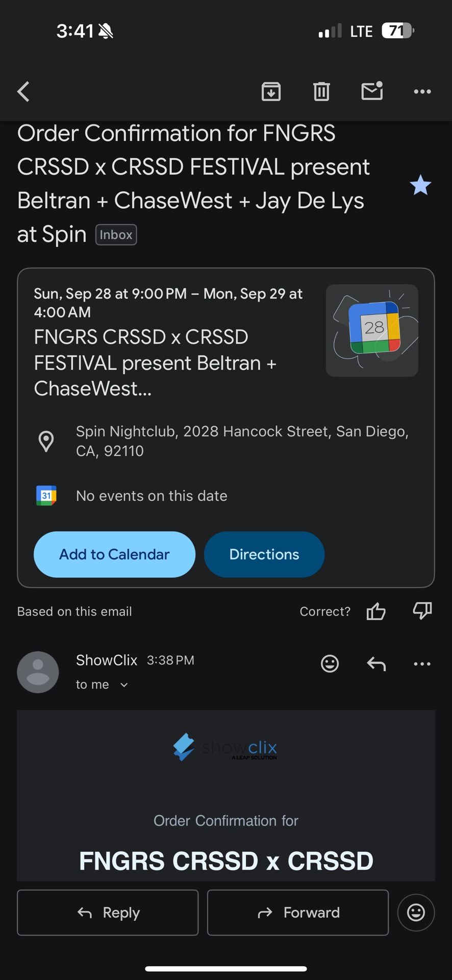Tap 'Order Confirmation for' in email body
Image resolution: width=452 pixels, height=980 pixels.
coord(226,821)
